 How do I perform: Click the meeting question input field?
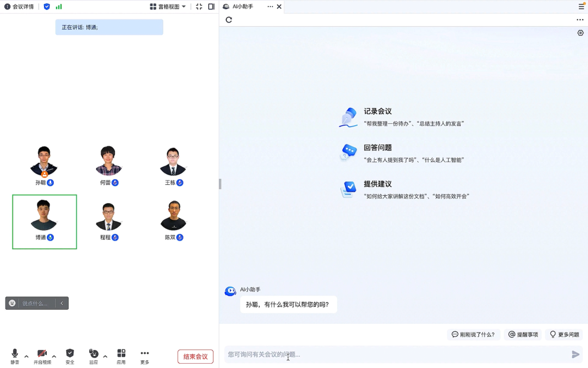(x=381, y=354)
